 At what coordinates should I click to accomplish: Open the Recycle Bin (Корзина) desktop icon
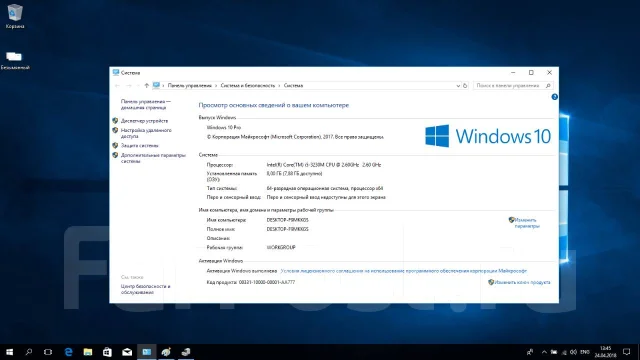(x=15, y=16)
